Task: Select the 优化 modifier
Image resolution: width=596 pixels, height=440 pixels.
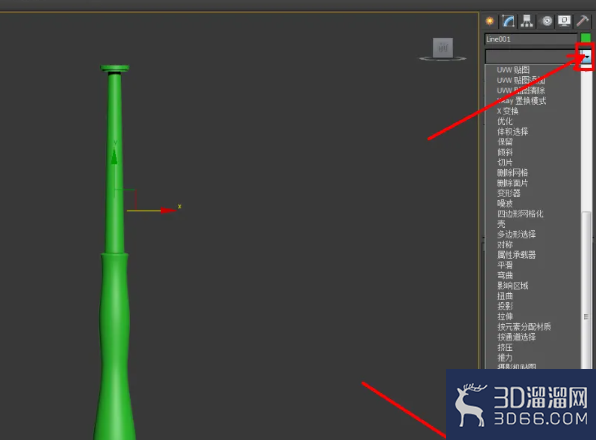Action: pos(505,121)
